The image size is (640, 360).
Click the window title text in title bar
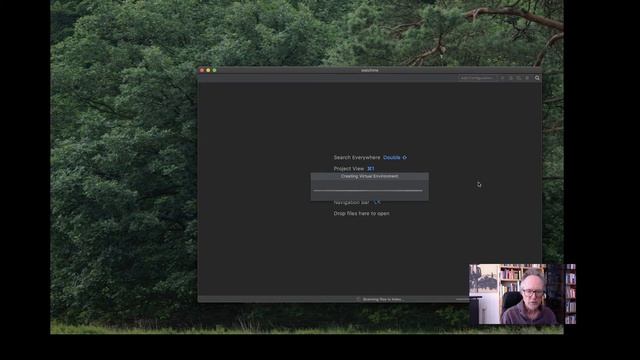[x=370, y=70]
